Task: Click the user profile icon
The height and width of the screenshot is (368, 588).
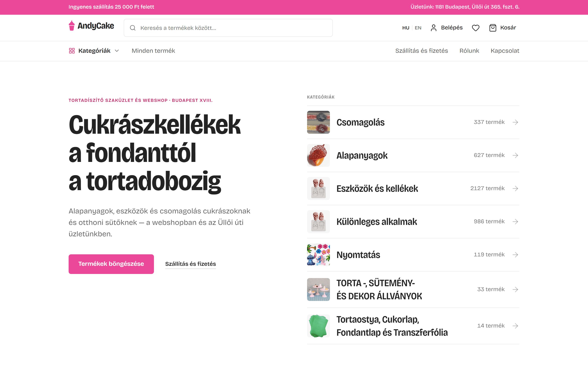Action: [433, 28]
